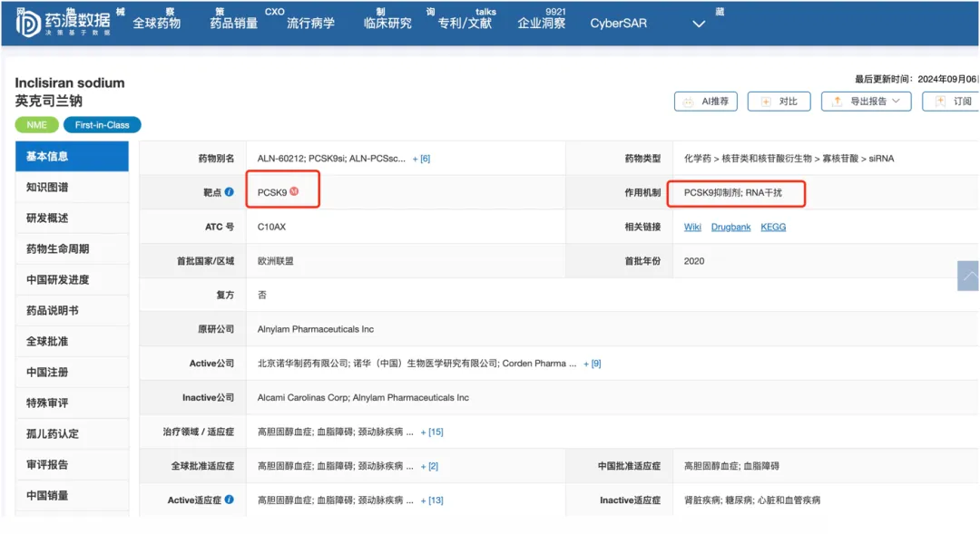Expand +[13] Active indications

[432, 500]
